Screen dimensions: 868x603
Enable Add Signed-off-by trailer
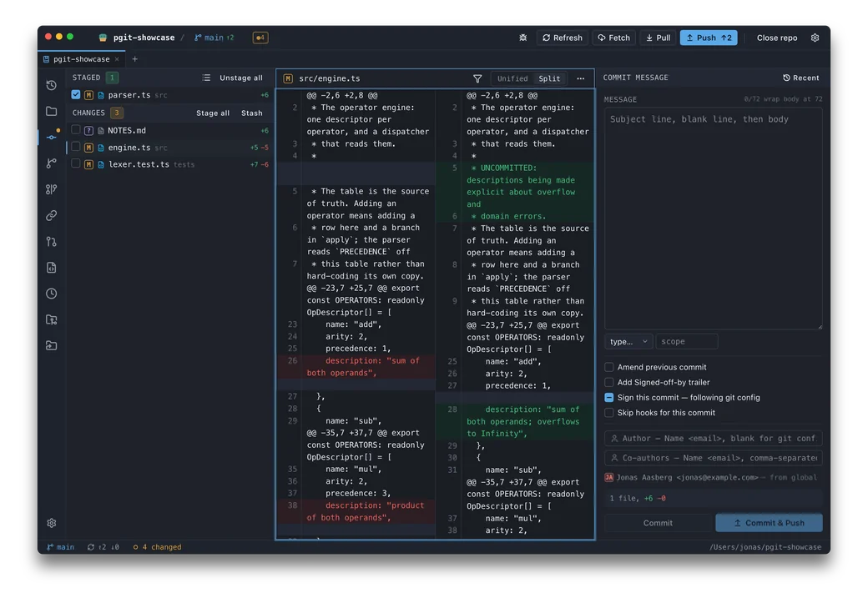(609, 382)
